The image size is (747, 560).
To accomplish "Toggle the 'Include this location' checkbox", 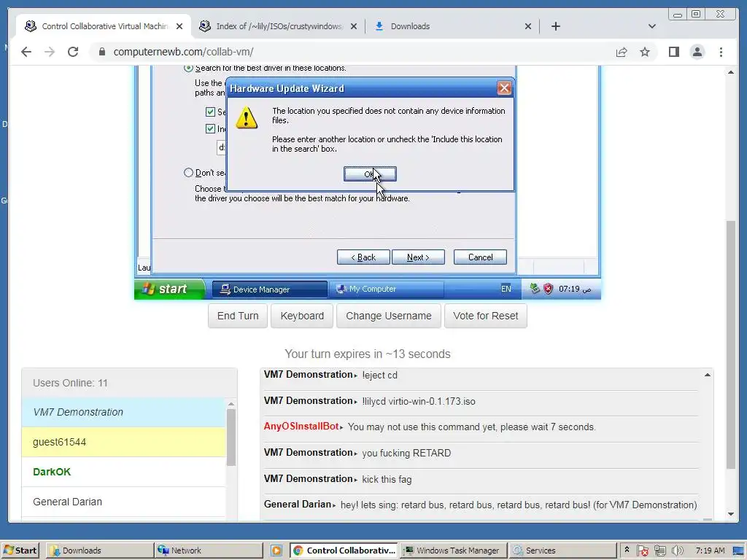I will (210, 128).
